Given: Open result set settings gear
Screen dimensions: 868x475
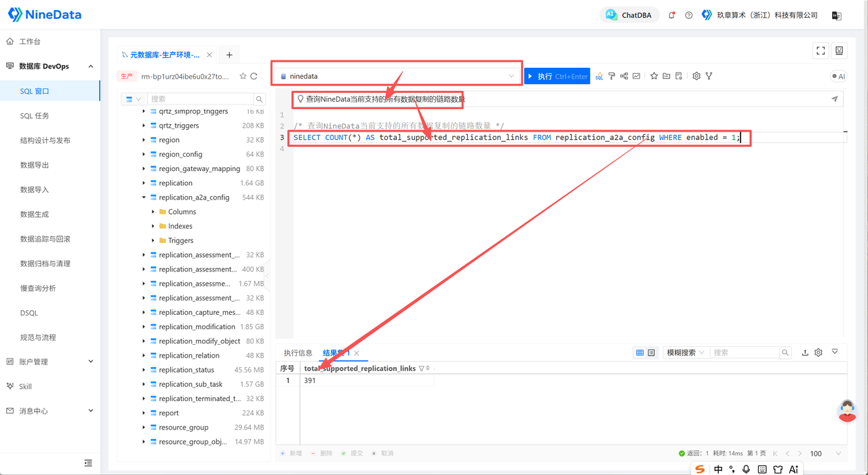Looking at the screenshot, I should 818,353.
